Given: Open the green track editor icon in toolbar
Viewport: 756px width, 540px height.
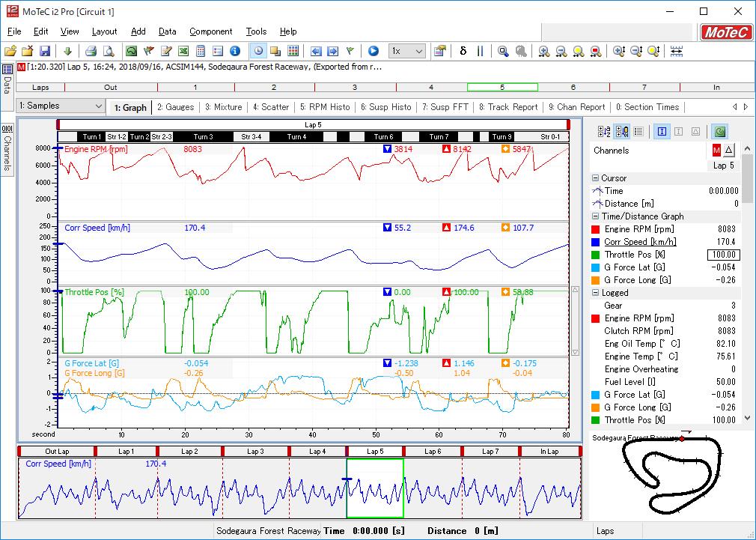Looking at the screenshot, I should pyautogui.click(x=131, y=51).
